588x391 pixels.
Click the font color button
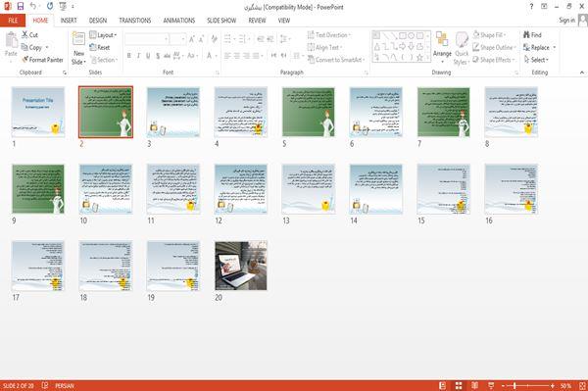[x=210, y=56]
